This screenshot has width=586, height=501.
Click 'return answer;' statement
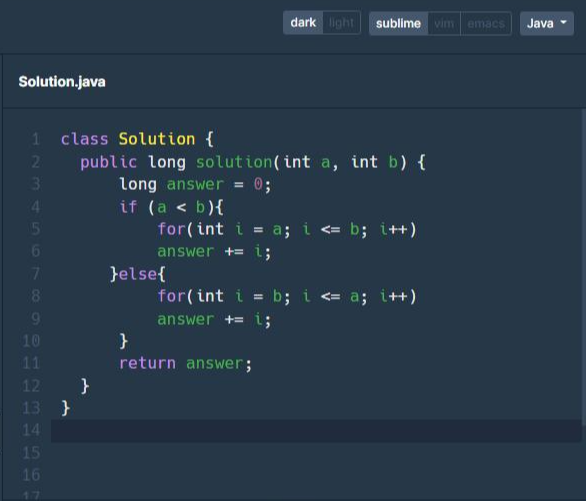click(185, 364)
